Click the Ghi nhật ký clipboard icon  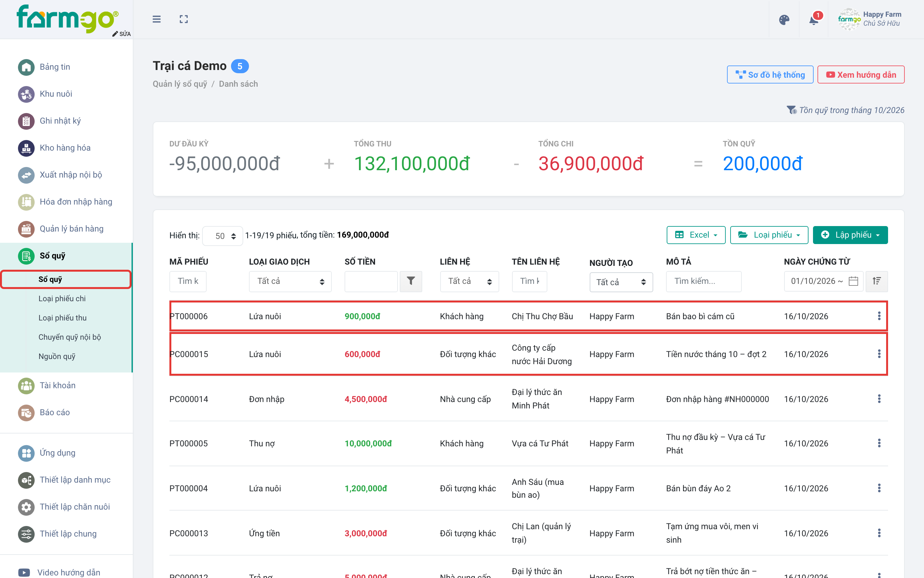tap(26, 121)
